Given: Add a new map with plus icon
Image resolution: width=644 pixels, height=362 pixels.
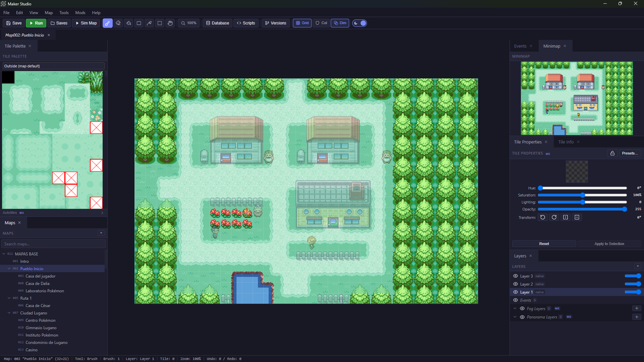Looking at the screenshot, I should pos(101,233).
